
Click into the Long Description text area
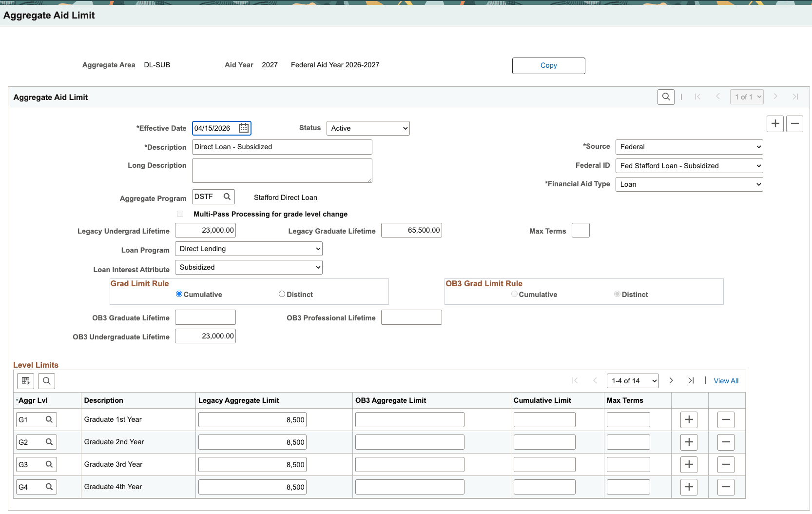coord(282,171)
